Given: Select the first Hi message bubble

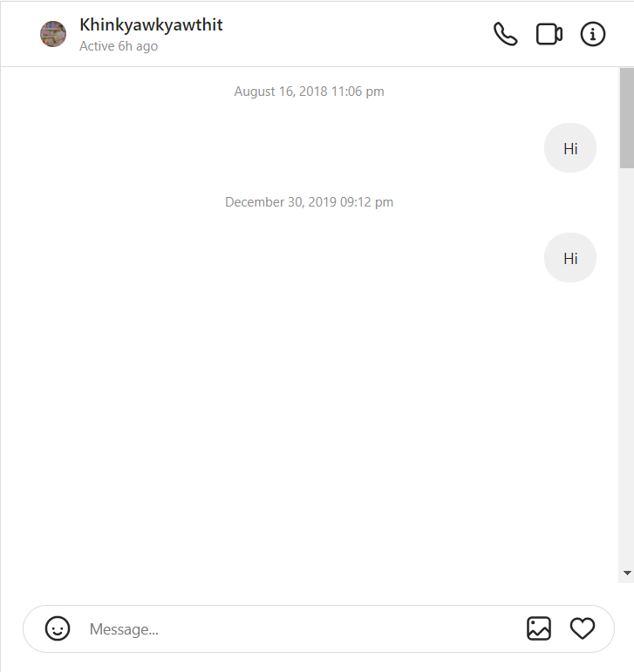Looking at the screenshot, I should [x=570, y=148].
